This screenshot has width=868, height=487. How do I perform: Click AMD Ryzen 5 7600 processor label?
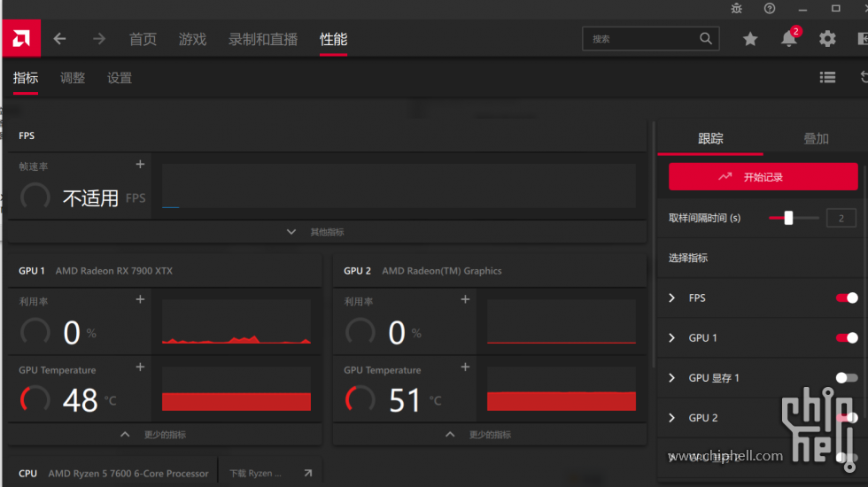pyautogui.click(x=128, y=473)
